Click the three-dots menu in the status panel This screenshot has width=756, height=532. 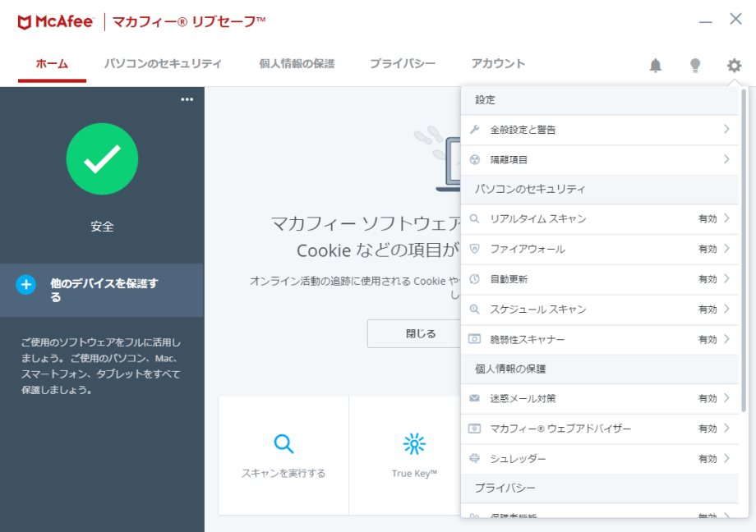[187, 99]
